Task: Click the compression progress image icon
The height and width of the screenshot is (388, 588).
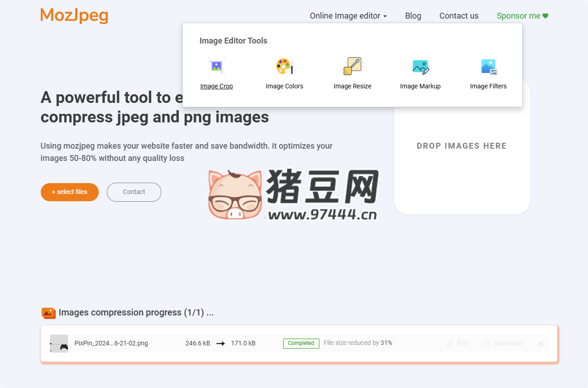Action: pos(48,313)
